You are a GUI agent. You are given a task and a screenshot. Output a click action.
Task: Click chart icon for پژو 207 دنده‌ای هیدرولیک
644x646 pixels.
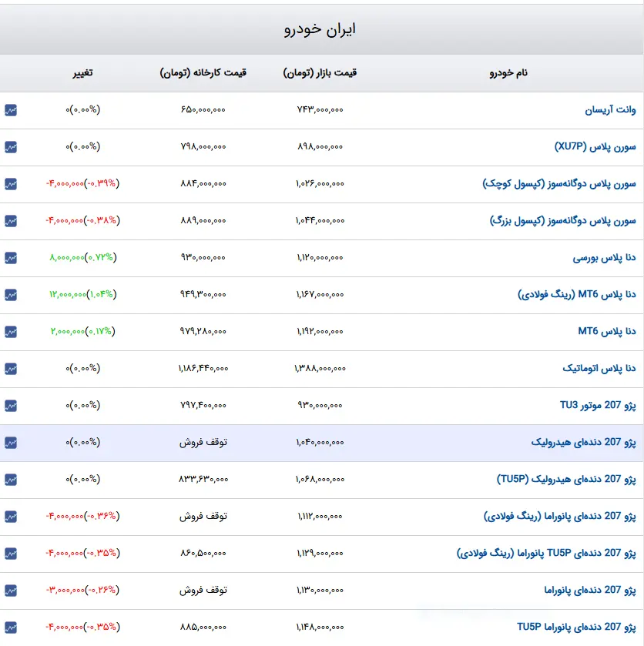coord(10,443)
